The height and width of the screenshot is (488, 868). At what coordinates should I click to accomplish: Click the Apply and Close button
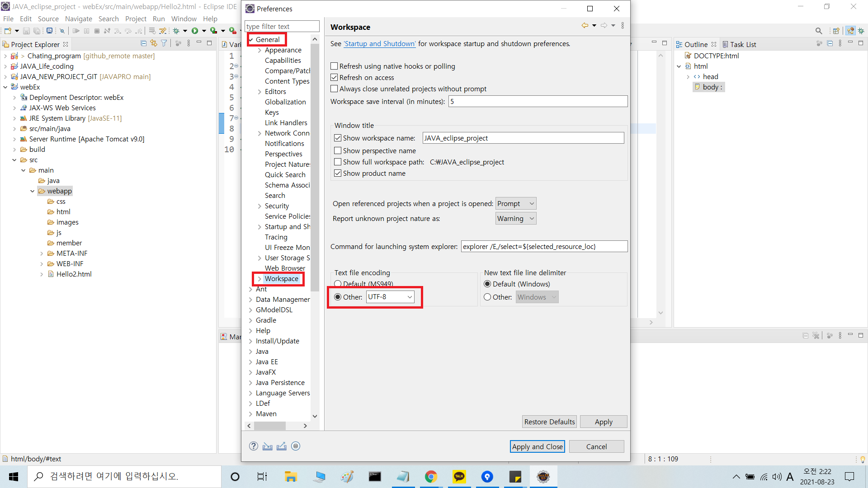coord(537,446)
